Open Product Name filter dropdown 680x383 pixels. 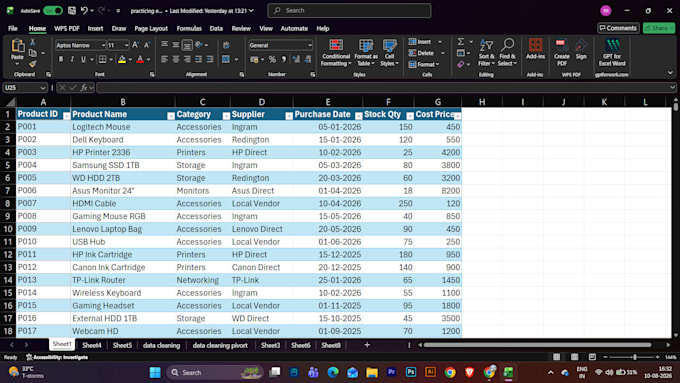(171, 116)
